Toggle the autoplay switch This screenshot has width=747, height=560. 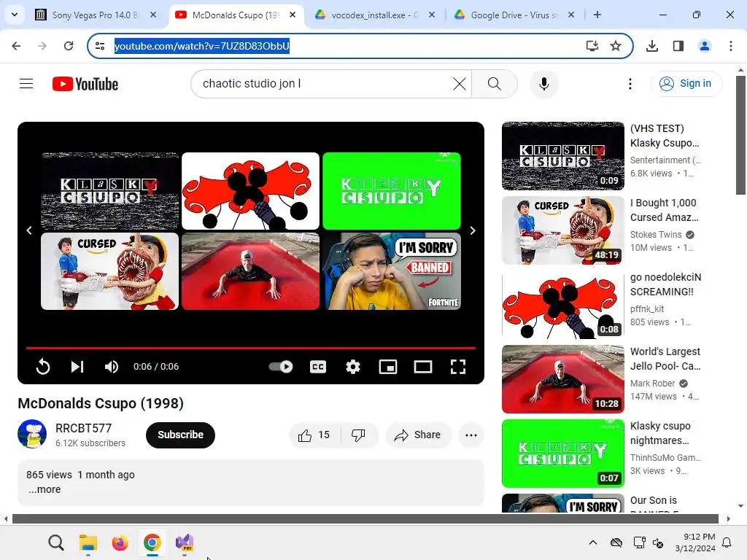[281, 367]
